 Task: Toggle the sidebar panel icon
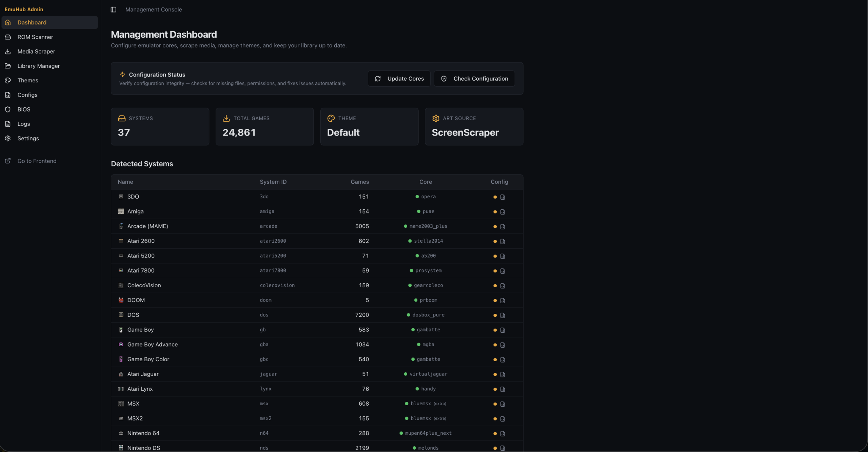point(113,9)
